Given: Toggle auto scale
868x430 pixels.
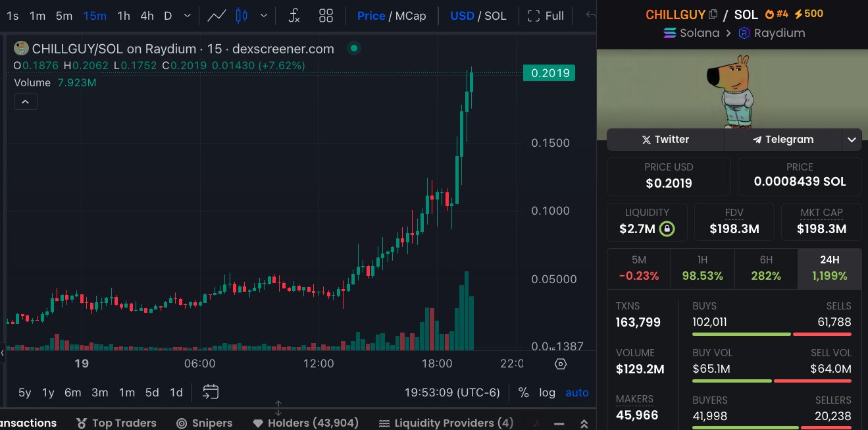Looking at the screenshot, I should click(x=577, y=392).
